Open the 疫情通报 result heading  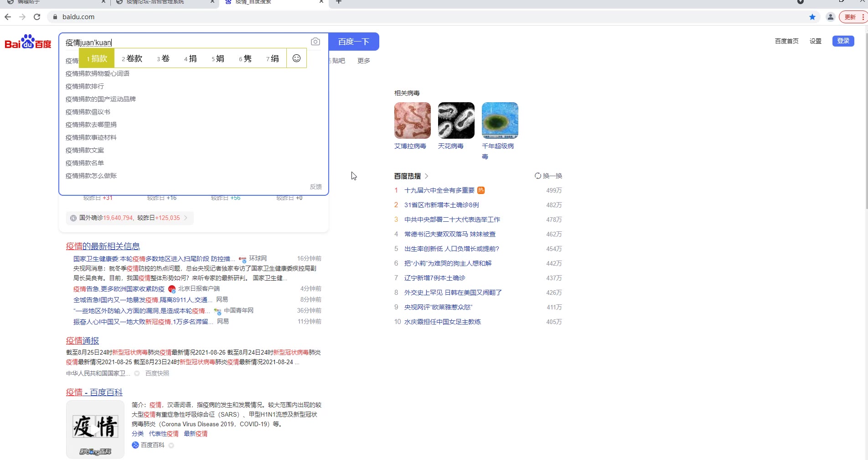pos(83,341)
